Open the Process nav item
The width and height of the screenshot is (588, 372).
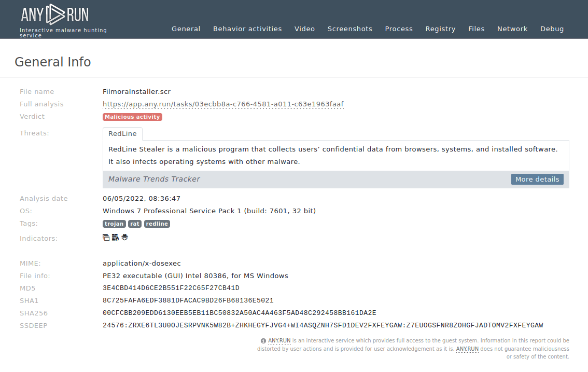tap(399, 29)
